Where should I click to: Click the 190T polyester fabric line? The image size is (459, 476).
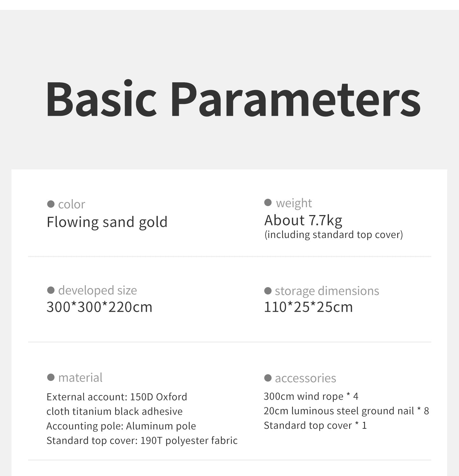(x=142, y=441)
